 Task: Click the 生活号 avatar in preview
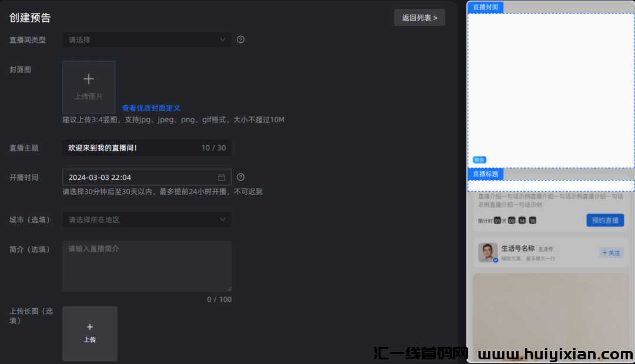click(x=488, y=253)
